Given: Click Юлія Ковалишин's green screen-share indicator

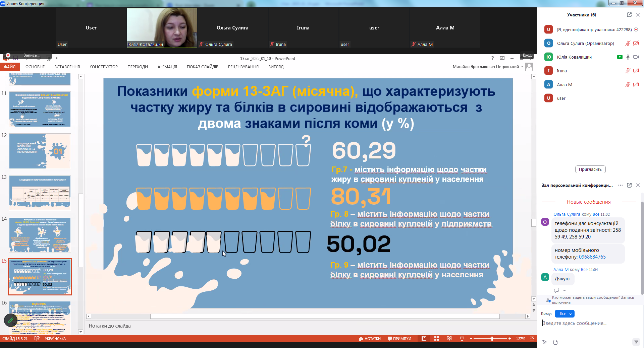Looking at the screenshot, I should (x=620, y=57).
